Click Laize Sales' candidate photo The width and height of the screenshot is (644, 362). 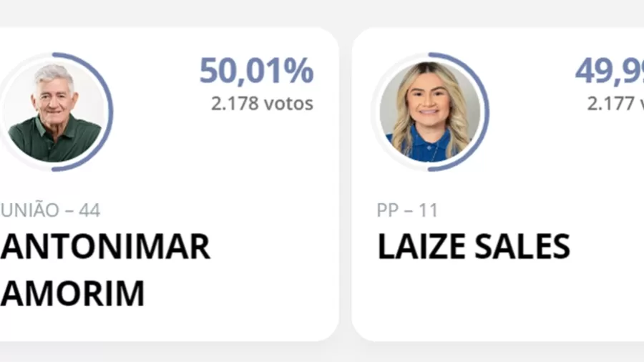tap(429, 112)
